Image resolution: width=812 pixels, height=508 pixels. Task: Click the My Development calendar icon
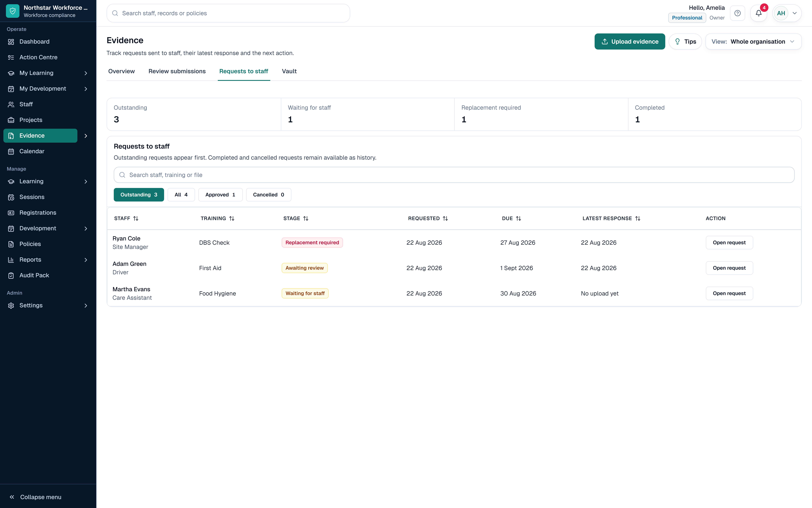click(11, 89)
